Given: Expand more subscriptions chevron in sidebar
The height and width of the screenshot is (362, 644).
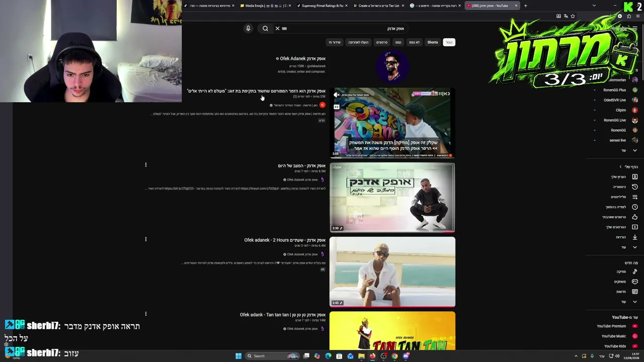Looking at the screenshot, I should point(635,150).
